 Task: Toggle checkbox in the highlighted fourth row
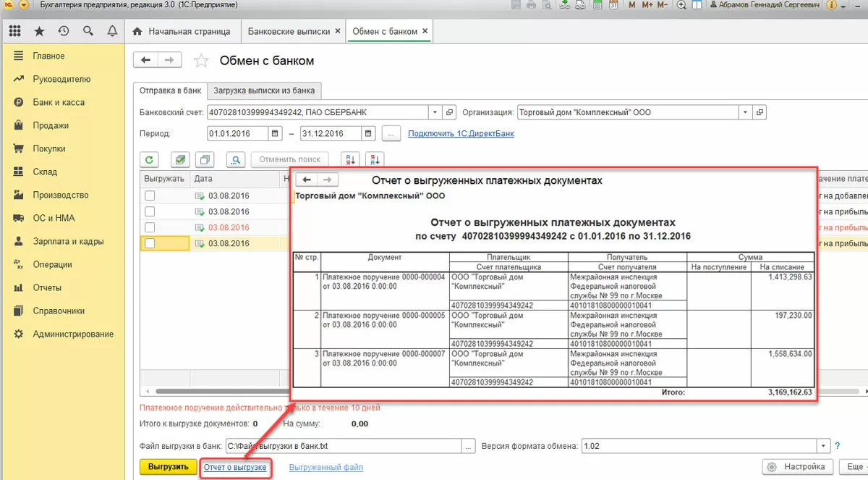150,243
